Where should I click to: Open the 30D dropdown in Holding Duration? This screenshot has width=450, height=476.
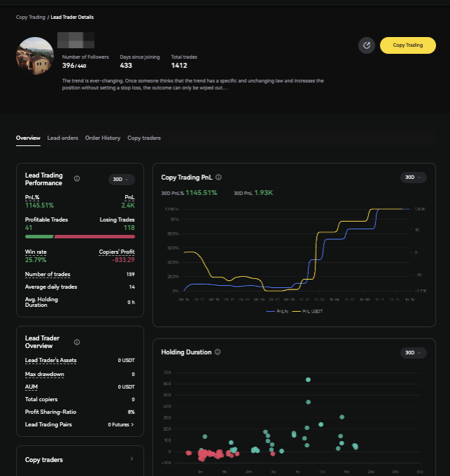(413, 352)
